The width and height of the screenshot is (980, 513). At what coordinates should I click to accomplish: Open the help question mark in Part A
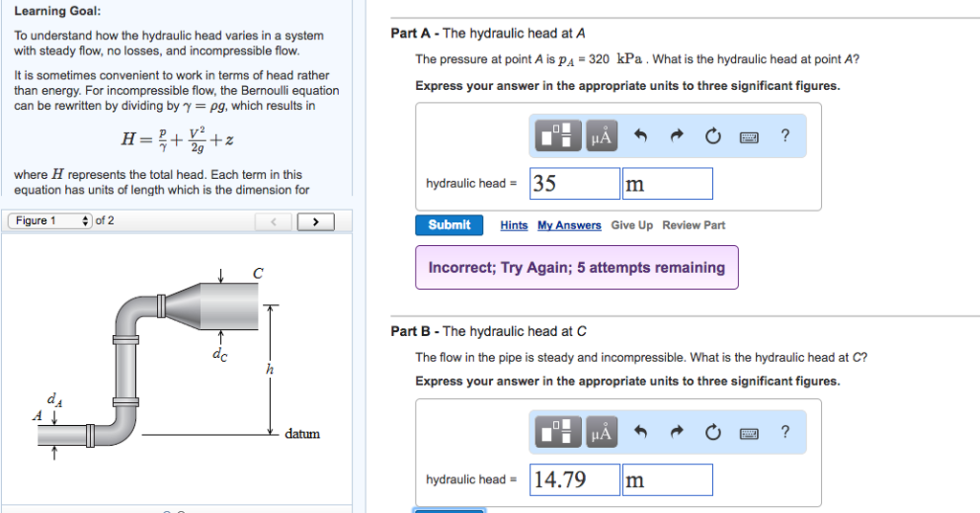(x=786, y=136)
